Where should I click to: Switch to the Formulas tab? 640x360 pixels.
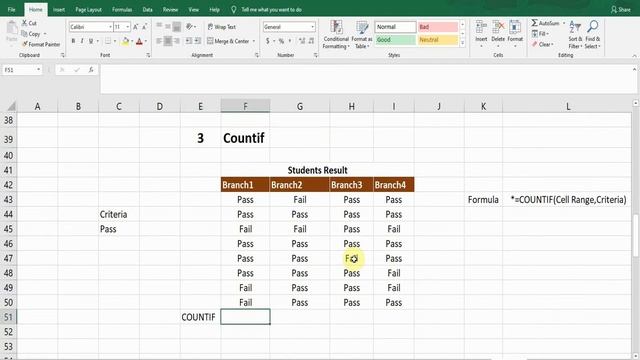122,9
